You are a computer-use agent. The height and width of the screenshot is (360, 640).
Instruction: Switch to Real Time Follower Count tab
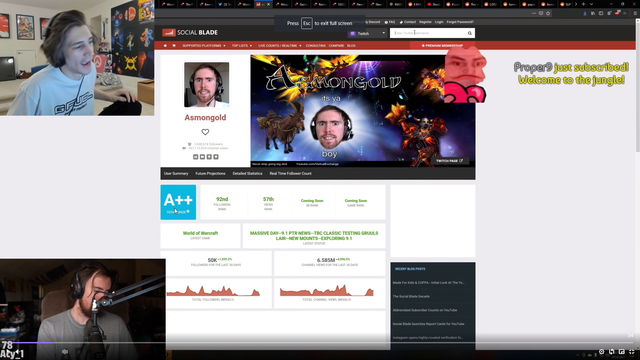point(291,173)
